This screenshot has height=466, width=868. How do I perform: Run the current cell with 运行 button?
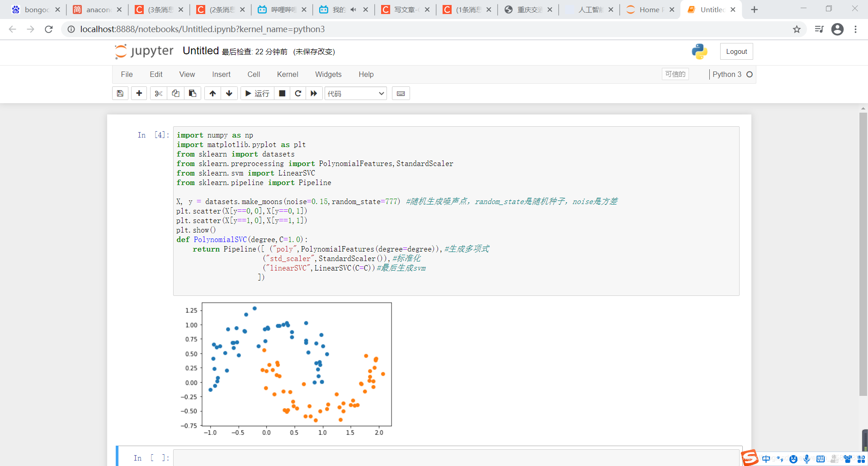tap(257, 93)
